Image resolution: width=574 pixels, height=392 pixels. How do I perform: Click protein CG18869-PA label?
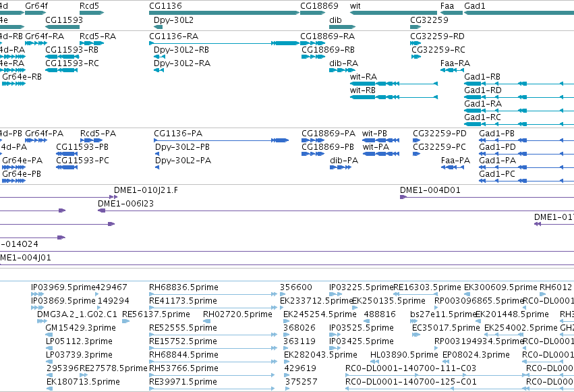tap(328, 134)
